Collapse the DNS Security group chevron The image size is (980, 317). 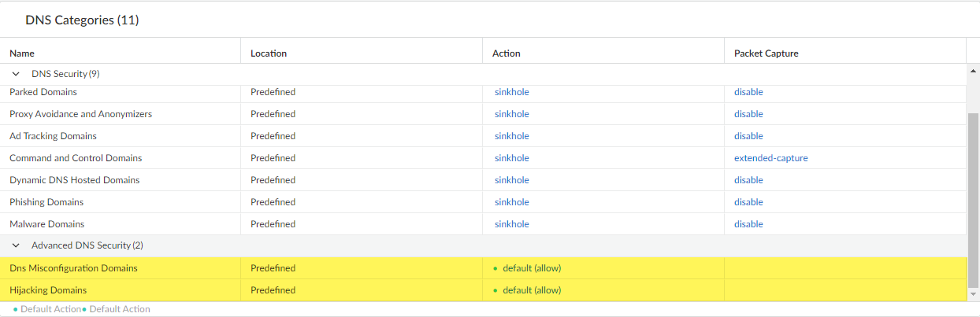click(x=16, y=74)
